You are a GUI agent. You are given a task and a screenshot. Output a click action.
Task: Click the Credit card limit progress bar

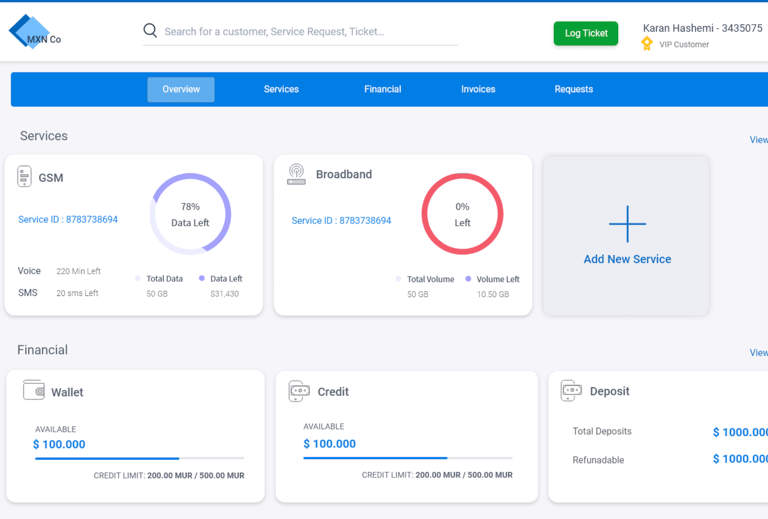point(408,458)
